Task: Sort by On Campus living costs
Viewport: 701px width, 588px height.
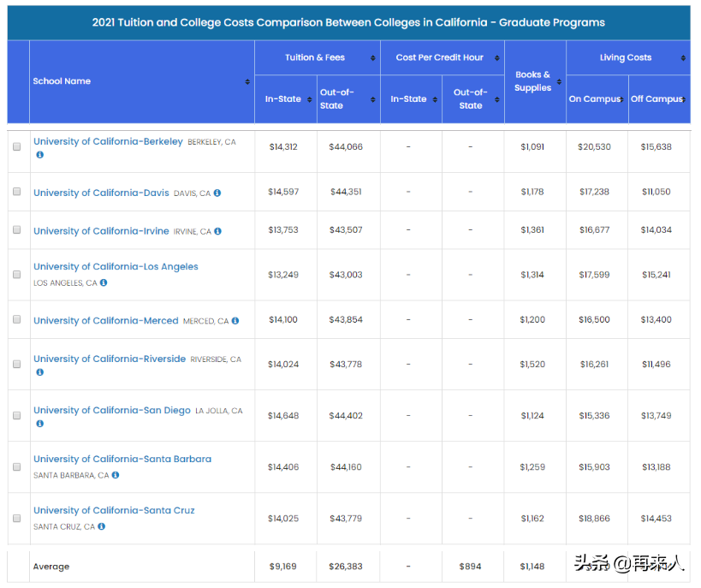Action: (x=621, y=99)
